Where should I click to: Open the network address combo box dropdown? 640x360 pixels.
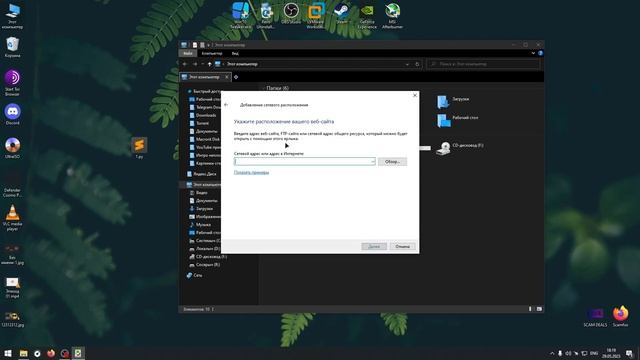(372, 162)
